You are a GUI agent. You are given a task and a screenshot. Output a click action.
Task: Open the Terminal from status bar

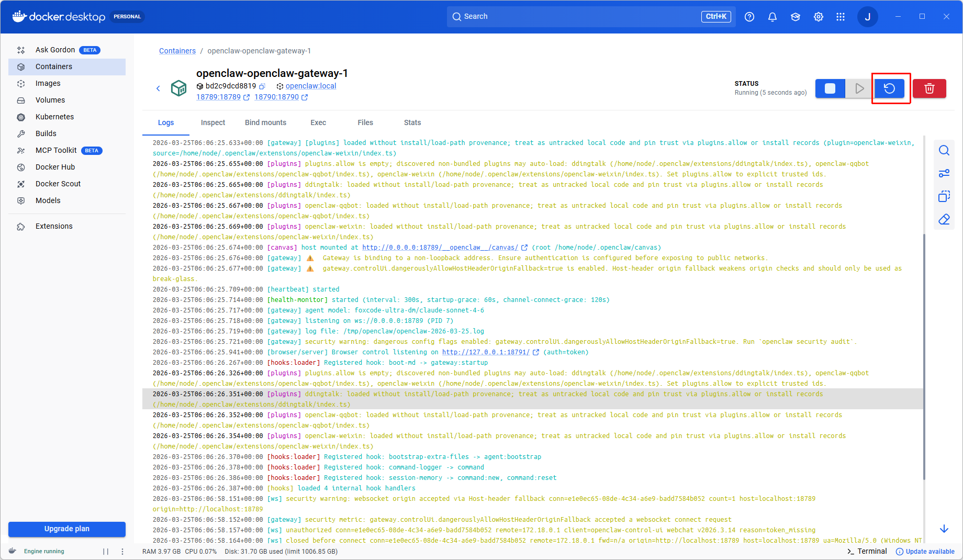(867, 551)
